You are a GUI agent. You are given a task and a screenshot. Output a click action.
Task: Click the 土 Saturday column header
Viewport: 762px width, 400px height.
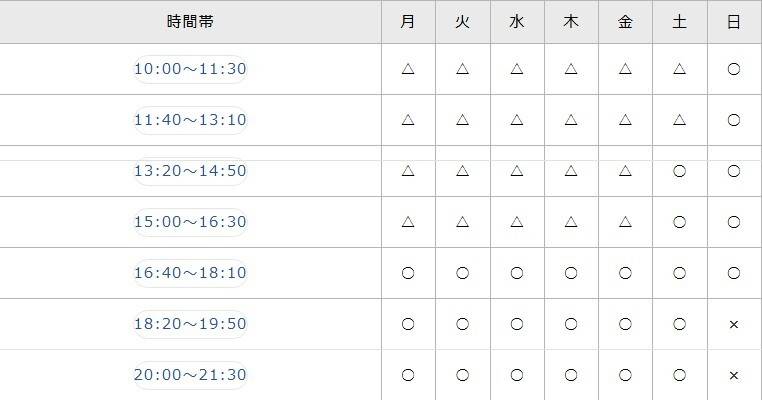pos(680,21)
